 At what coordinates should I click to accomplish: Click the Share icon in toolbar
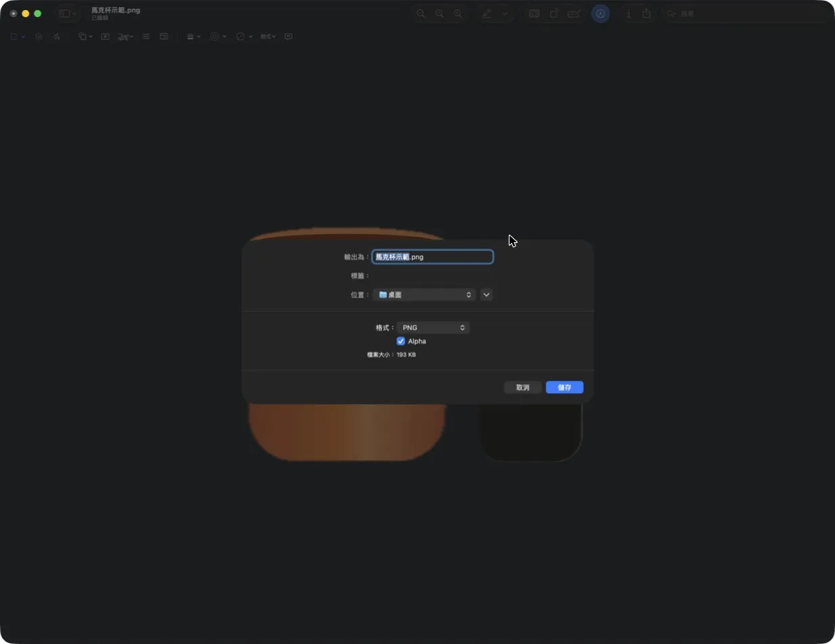point(646,14)
